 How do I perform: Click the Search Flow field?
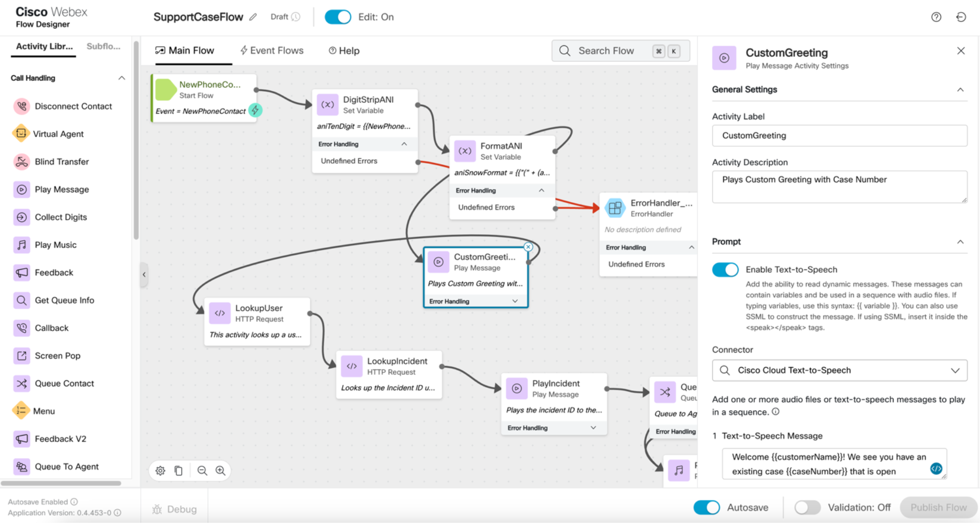click(x=620, y=51)
